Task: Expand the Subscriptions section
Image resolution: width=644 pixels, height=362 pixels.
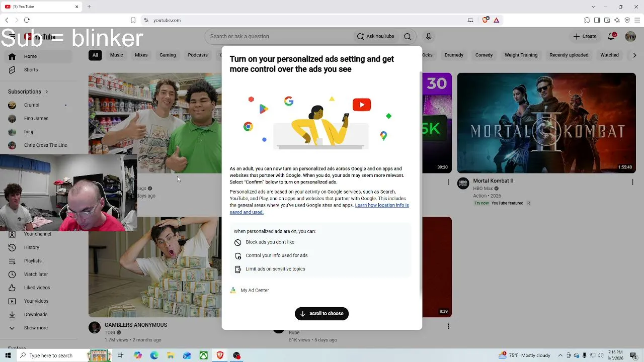Action: (x=28, y=92)
